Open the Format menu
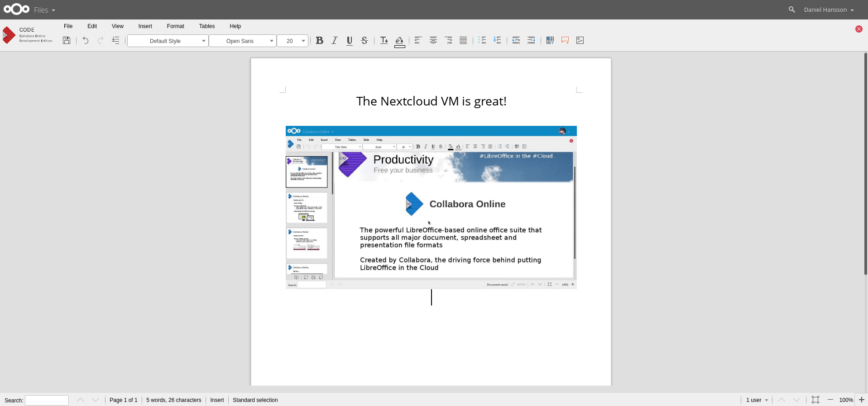868x406 pixels. point(176,26)
